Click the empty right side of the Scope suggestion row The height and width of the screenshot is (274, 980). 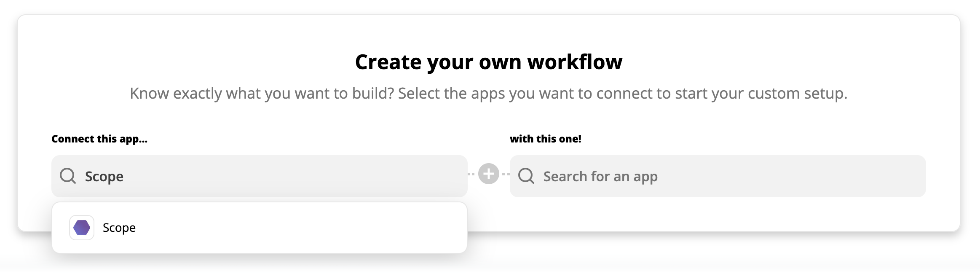tap(337, 228)
